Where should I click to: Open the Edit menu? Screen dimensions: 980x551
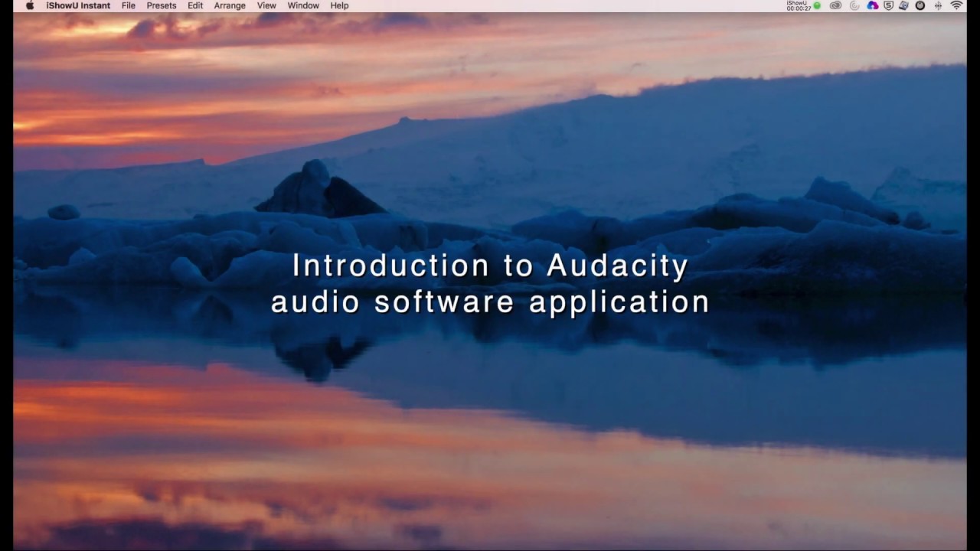click(x=195, y=5)
